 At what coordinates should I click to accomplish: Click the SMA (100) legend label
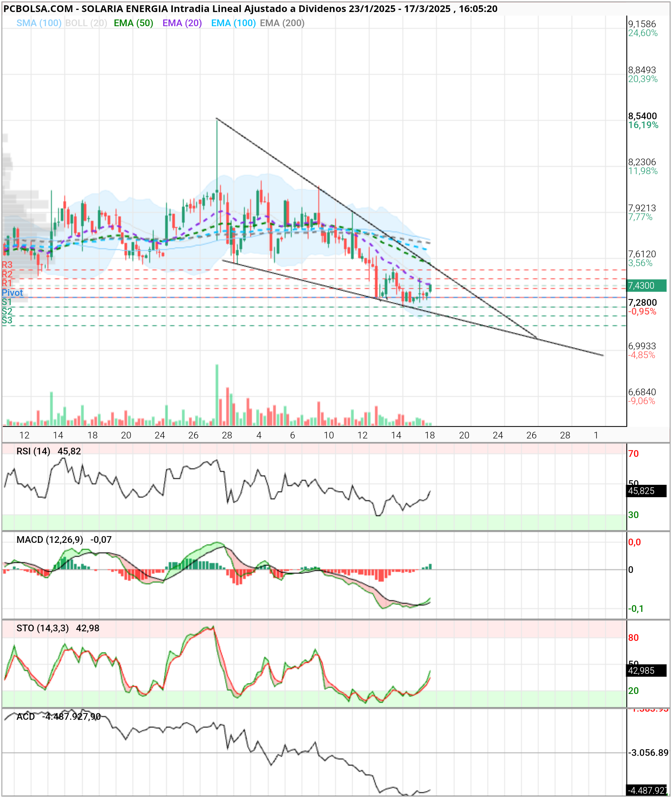[x=39, y=23]
